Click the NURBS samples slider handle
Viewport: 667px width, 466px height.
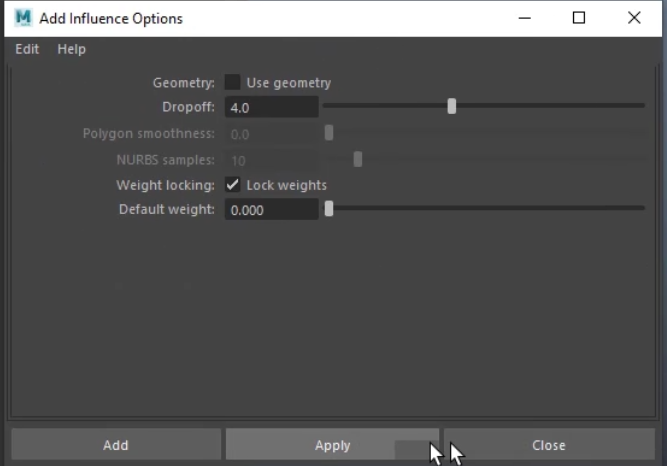358,159
